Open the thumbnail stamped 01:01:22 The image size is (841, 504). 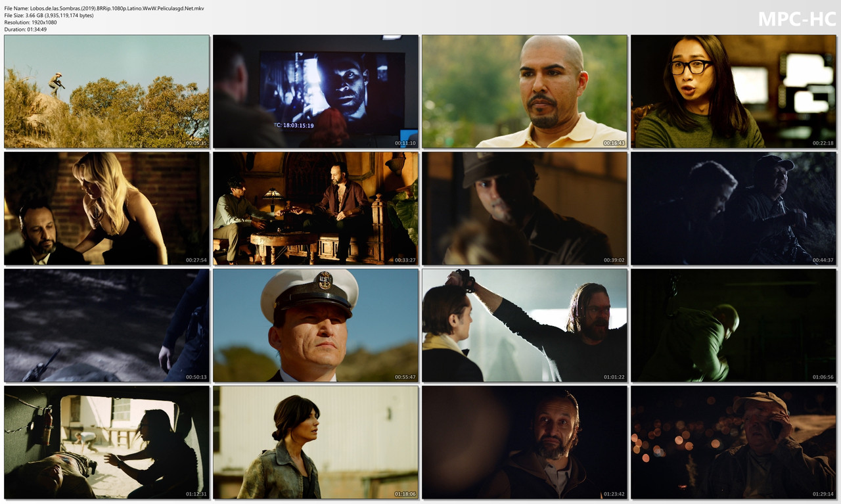point(524,325)
